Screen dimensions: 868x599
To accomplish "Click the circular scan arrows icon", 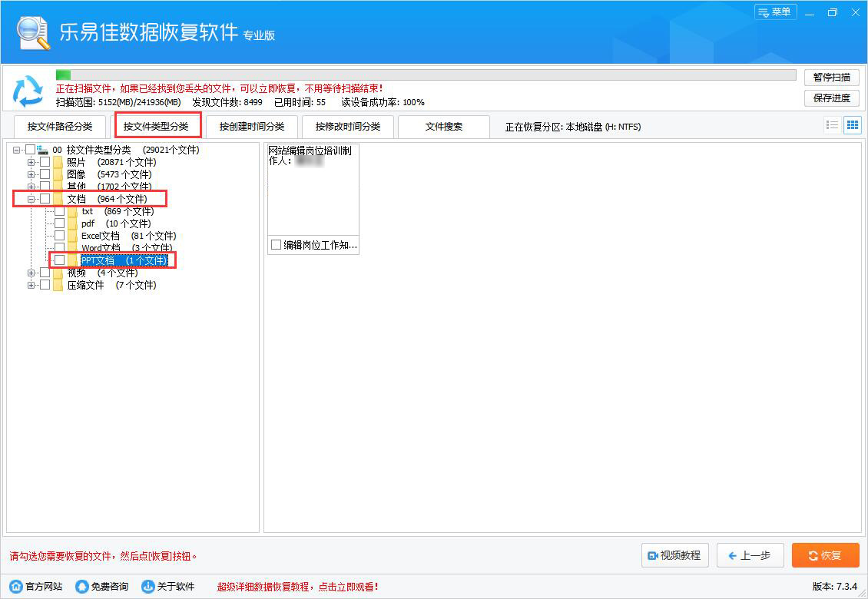I will point(28,88).
